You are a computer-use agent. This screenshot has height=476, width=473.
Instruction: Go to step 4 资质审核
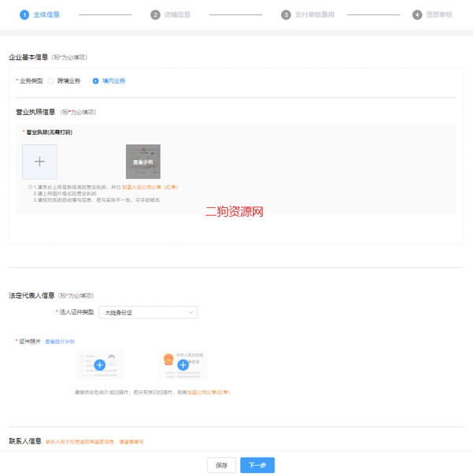click(x=432, y=14)
